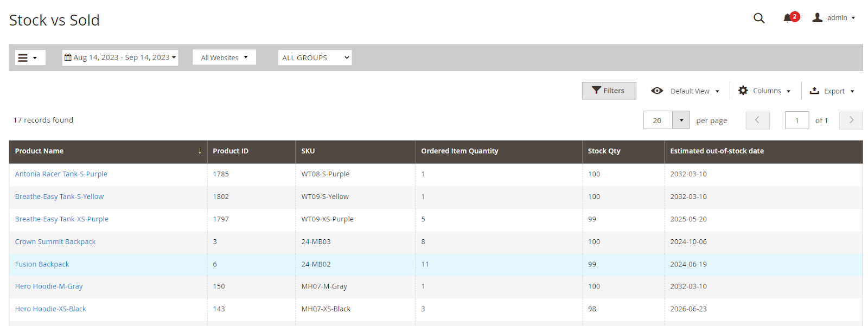868x326 pixels.
Task: Sort by Ordered Item Quantity header
Action: tap(459, 151)
